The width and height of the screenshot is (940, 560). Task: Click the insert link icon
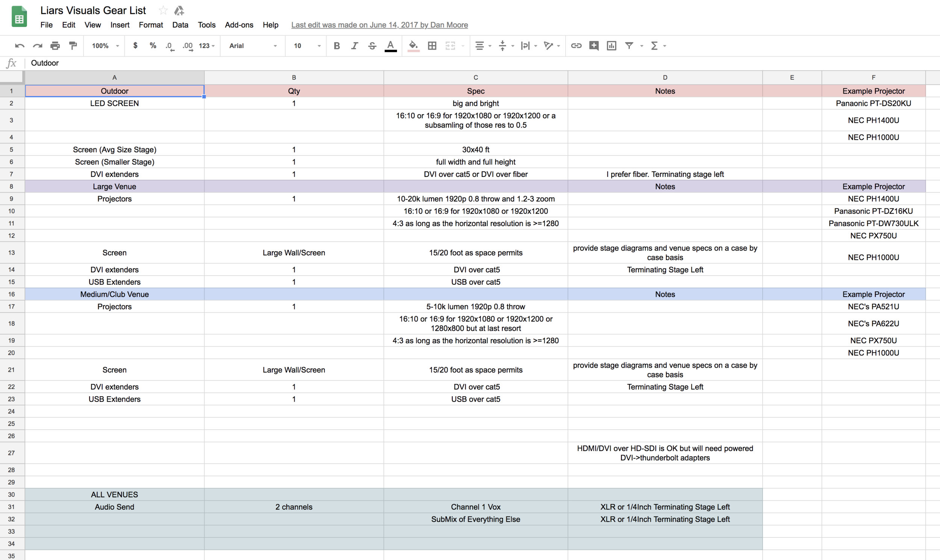pyautogui.click(x=576, y=46)
